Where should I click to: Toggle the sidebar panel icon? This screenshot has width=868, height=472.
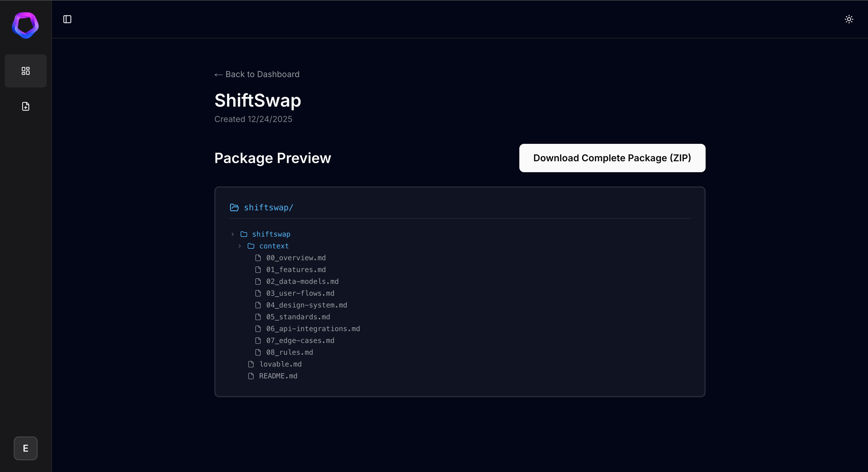tap(67, 19)
